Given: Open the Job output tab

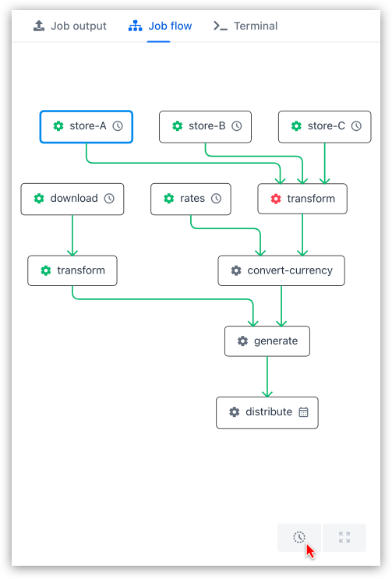Looking at the screenshot, I should coord(70,26).
